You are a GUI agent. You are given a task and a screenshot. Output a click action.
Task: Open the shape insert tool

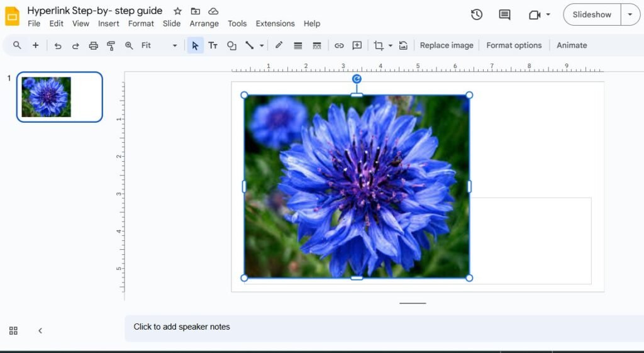pos(231,45)
